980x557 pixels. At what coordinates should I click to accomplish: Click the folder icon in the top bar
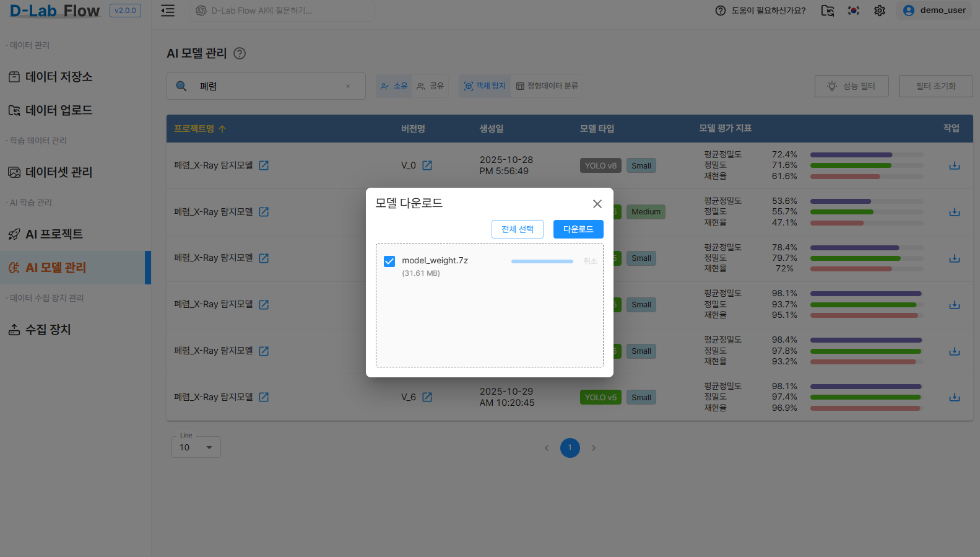(828, 11)
